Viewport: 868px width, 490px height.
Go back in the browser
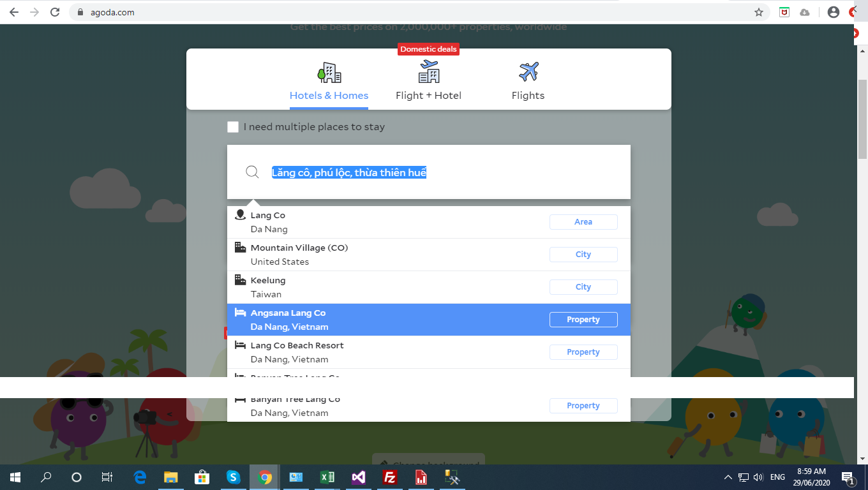14,12
